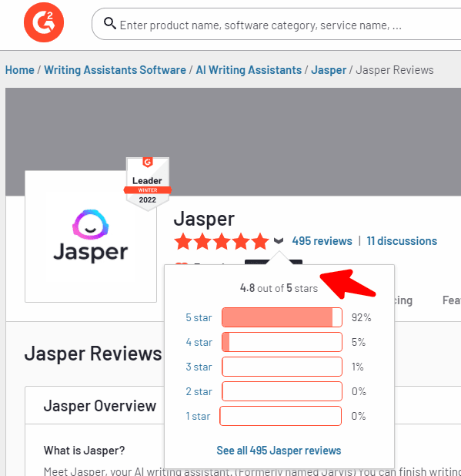
Task: Click the magnifying glass search icon
Action: pos(109,23)
